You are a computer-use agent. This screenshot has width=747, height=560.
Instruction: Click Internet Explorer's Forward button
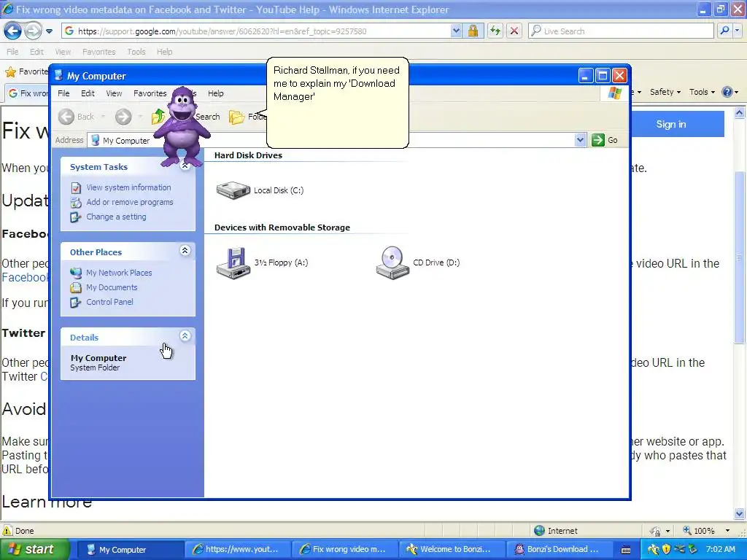pos(33,31)
